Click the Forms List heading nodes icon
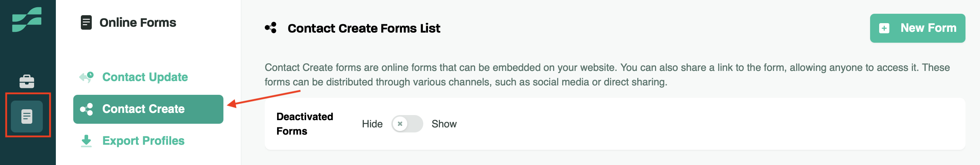The width and height of the screenshot is (980, 165). [x=271, y=28]
